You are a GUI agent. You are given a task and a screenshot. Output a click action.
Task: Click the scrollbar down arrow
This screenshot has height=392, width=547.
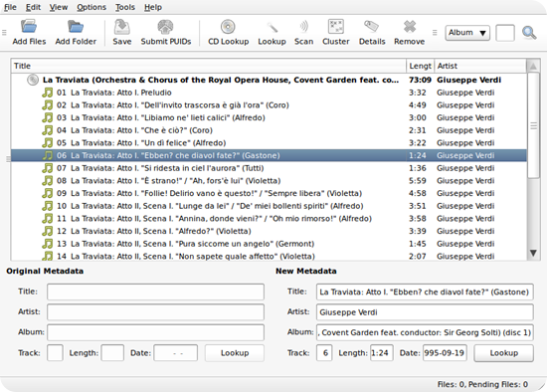point(533,253)
